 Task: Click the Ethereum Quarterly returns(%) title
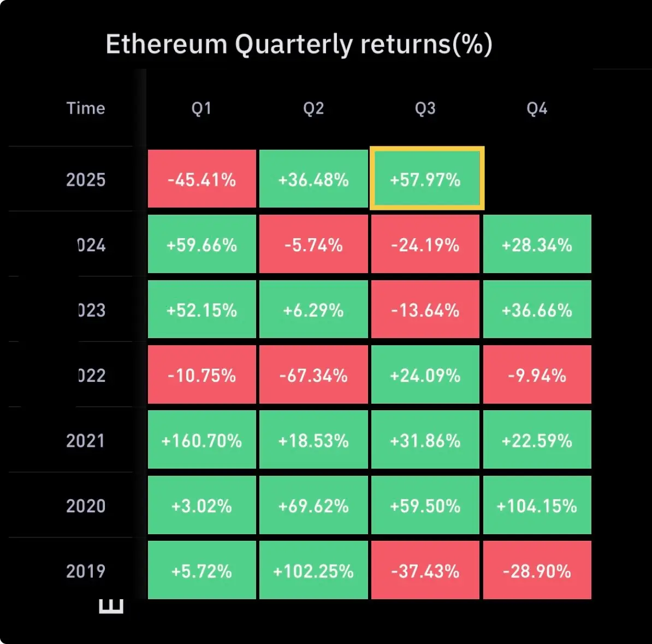point(299,44)
